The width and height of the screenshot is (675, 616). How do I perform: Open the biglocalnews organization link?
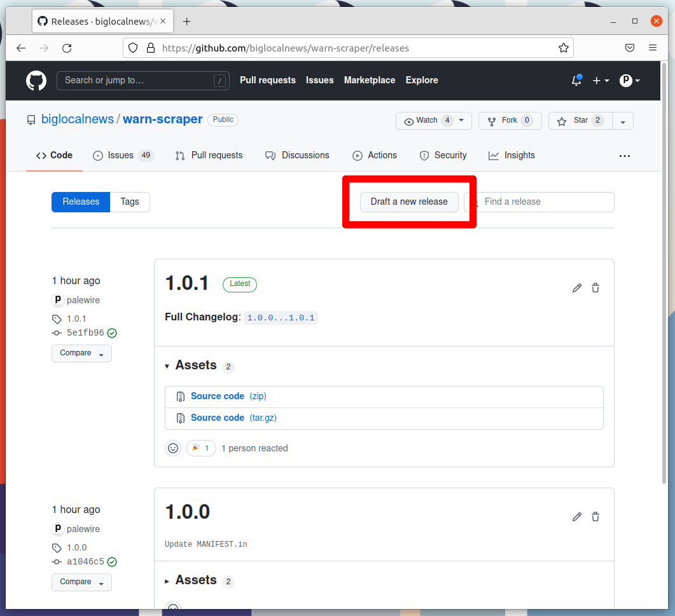[x=78, y=119]
